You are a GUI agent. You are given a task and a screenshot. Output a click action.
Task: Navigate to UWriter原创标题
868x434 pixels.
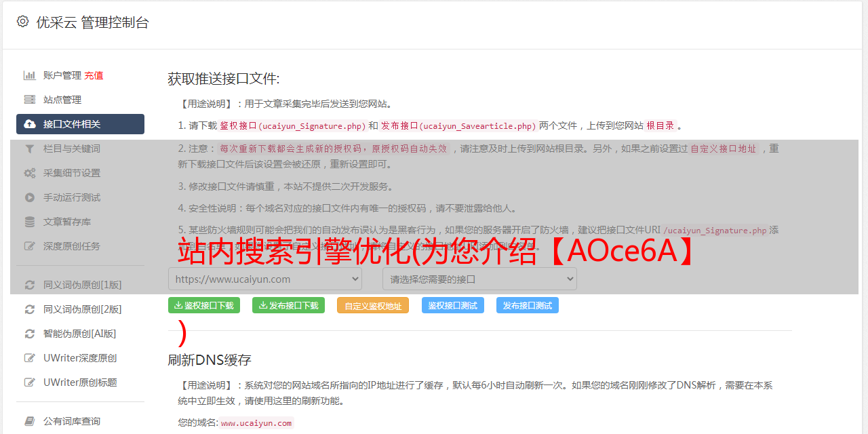point(80,382)
